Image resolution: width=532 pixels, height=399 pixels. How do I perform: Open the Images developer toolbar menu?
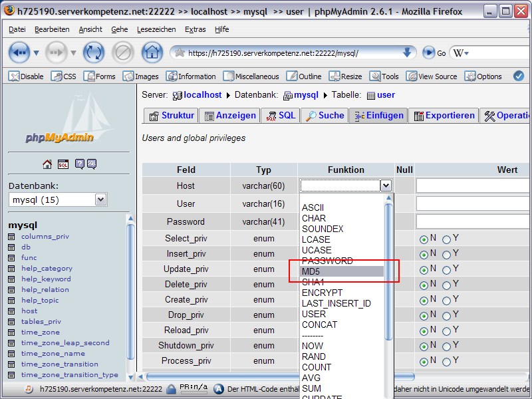tap(141, 76)
